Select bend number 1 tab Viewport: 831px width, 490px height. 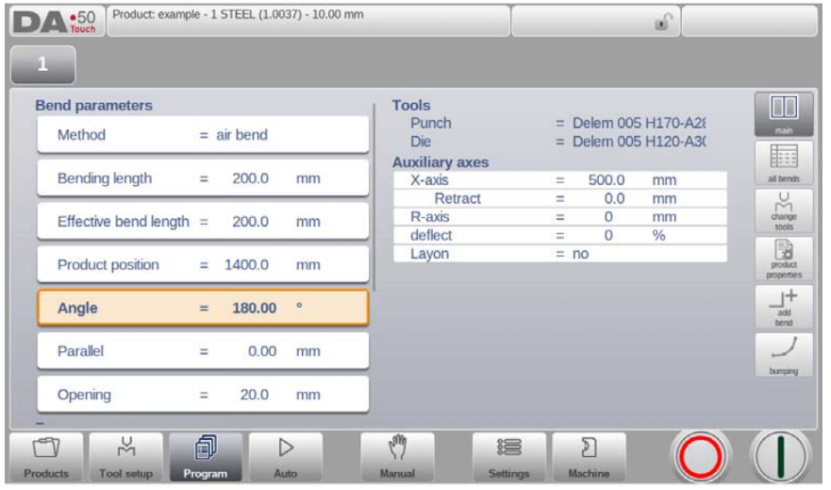pos(43,65)
